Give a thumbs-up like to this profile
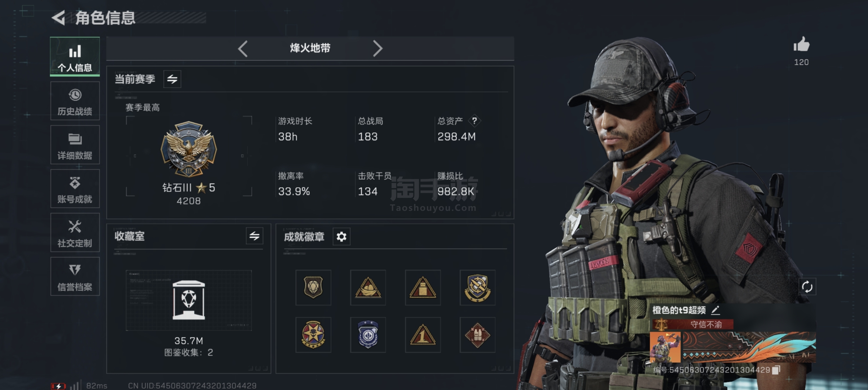The width and height of the screenshot is (868, 390). tap(801, 45)
